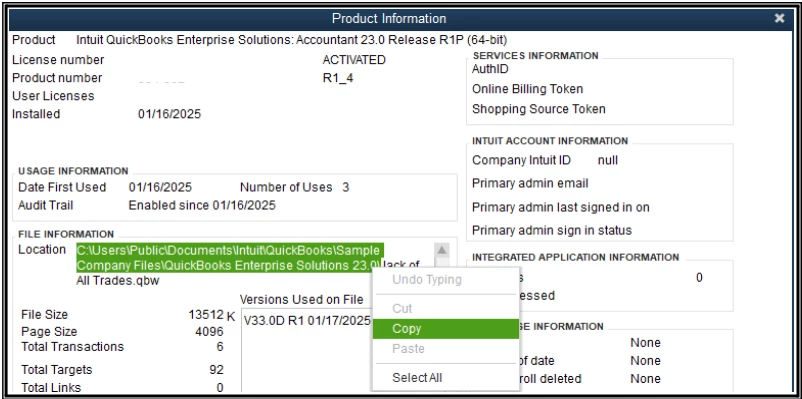Click the Product number label
The width and height of the screenshot is (802, 399).
57,78
